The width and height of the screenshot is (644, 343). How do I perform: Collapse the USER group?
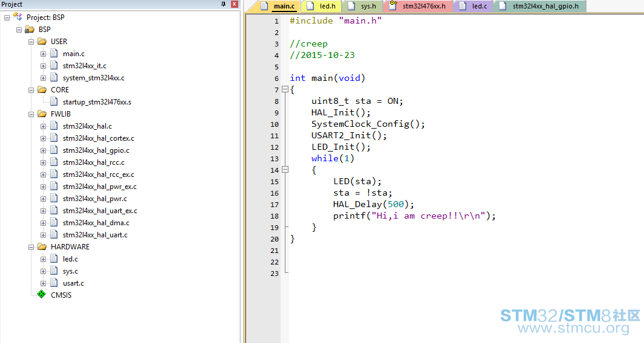[31, 42]
